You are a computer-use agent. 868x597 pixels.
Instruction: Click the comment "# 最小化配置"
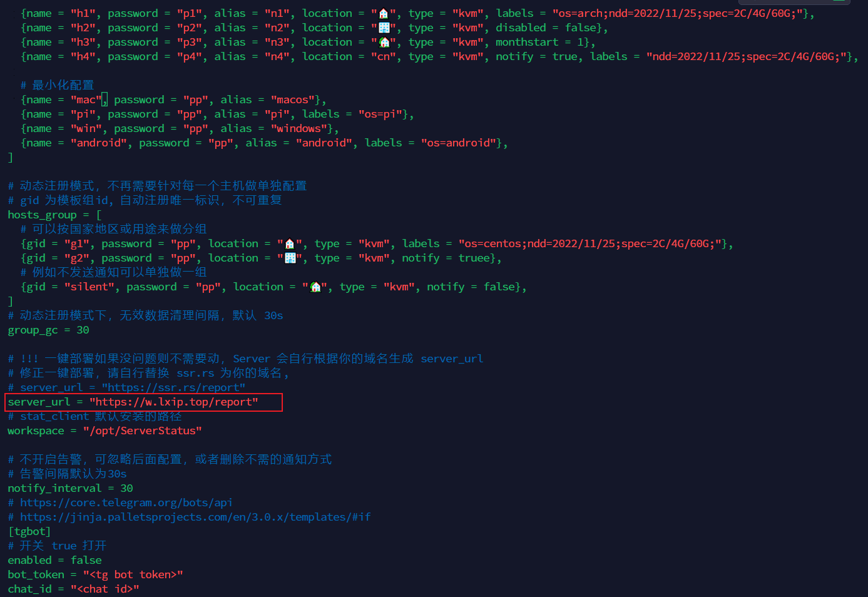tap(57, 85)
